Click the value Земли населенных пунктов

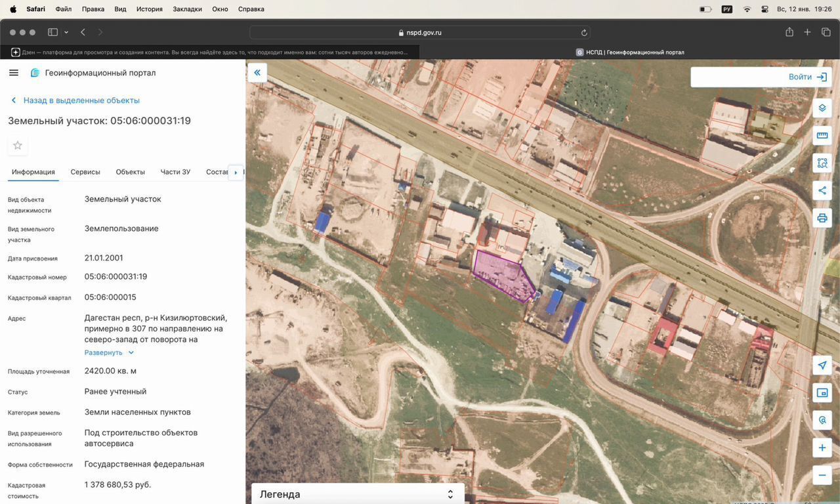(x=138, y=412)
